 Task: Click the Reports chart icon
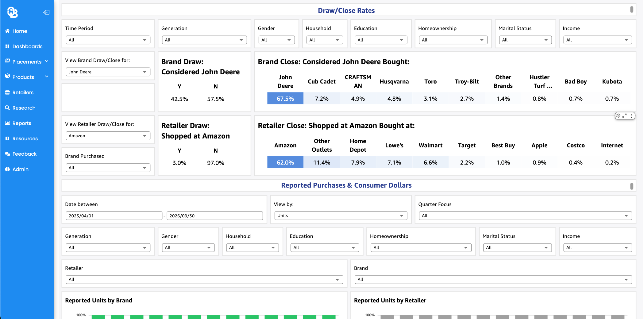point(7,123)
